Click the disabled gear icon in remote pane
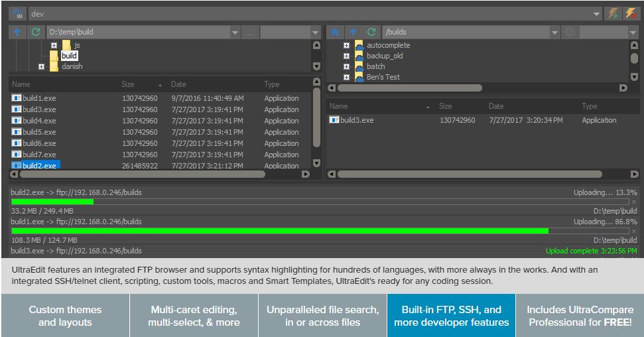 570,32
